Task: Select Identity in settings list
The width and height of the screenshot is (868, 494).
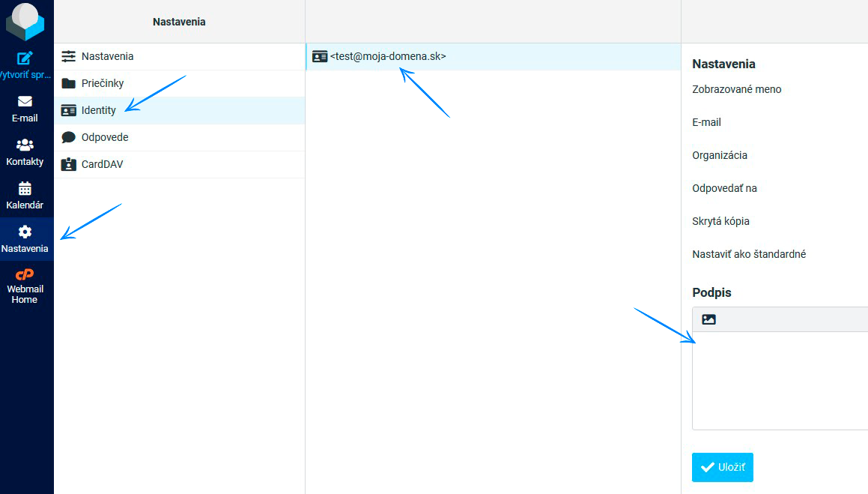Action: (99, 110)
